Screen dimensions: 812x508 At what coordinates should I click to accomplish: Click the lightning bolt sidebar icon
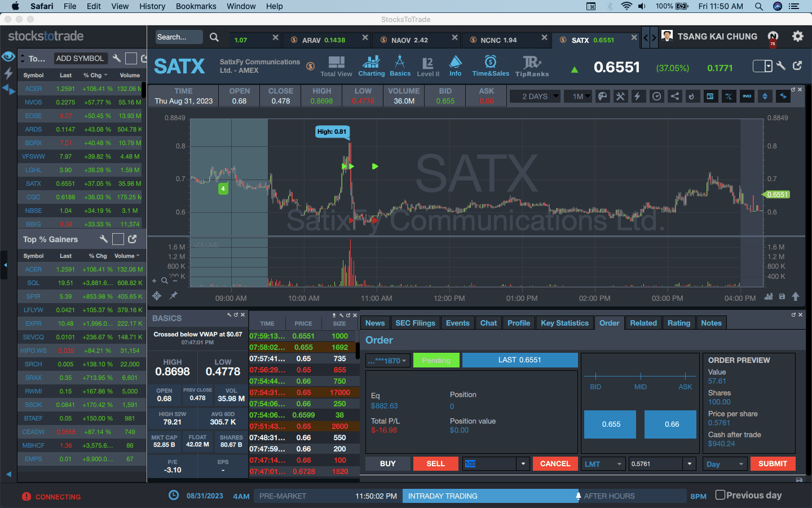(x=8, y=73)
